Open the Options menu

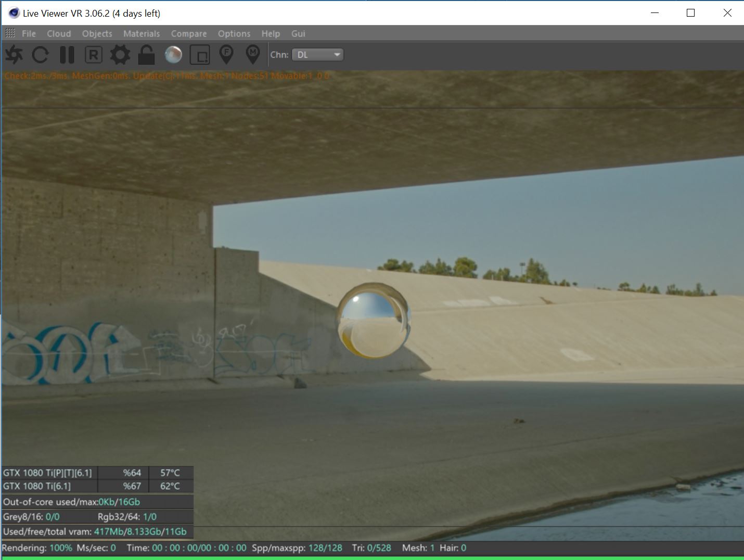pos(234,33)
